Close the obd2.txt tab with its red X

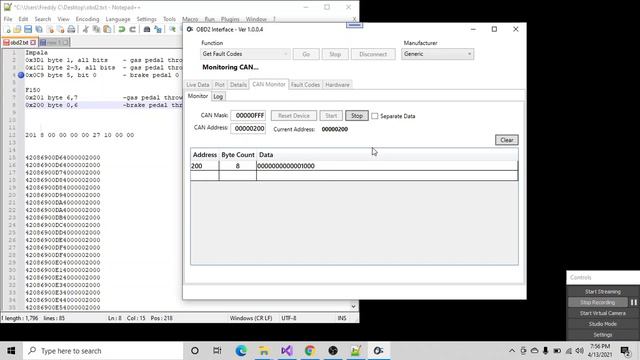click(33, 42)
